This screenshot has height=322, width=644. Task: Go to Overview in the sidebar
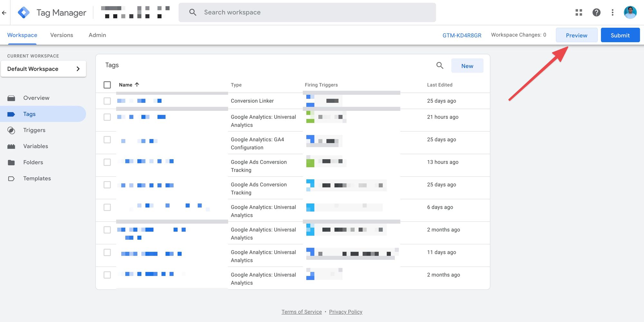click(x=36, y=98)
